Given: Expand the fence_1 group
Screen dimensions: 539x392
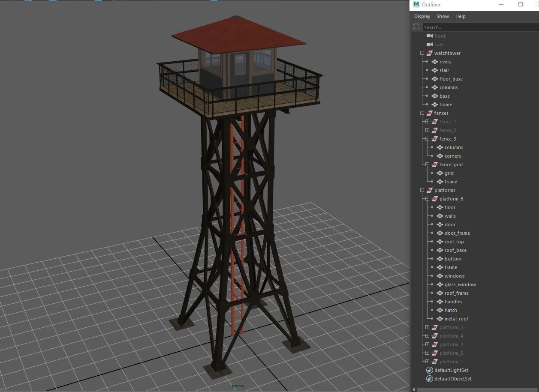Looking at the screenshot, I should 427,122.
